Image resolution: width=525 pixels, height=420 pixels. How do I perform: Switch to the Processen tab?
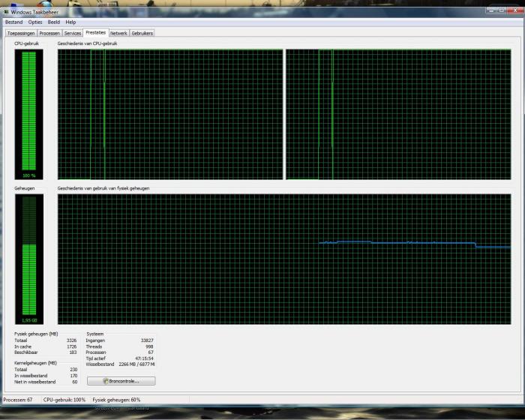[x=49, y=33]
